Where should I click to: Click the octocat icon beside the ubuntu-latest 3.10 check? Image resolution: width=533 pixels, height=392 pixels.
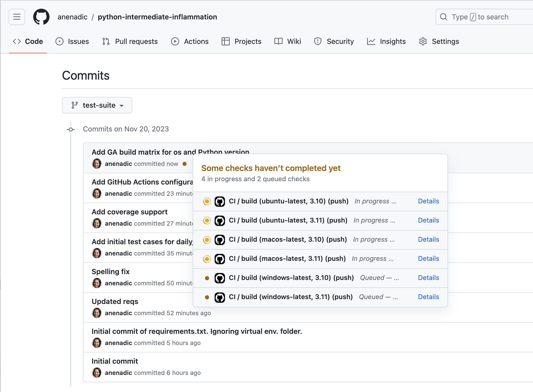220,201
